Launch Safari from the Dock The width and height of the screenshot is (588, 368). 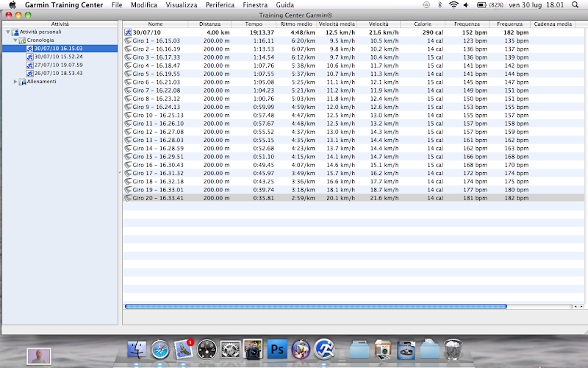[160, 349]
